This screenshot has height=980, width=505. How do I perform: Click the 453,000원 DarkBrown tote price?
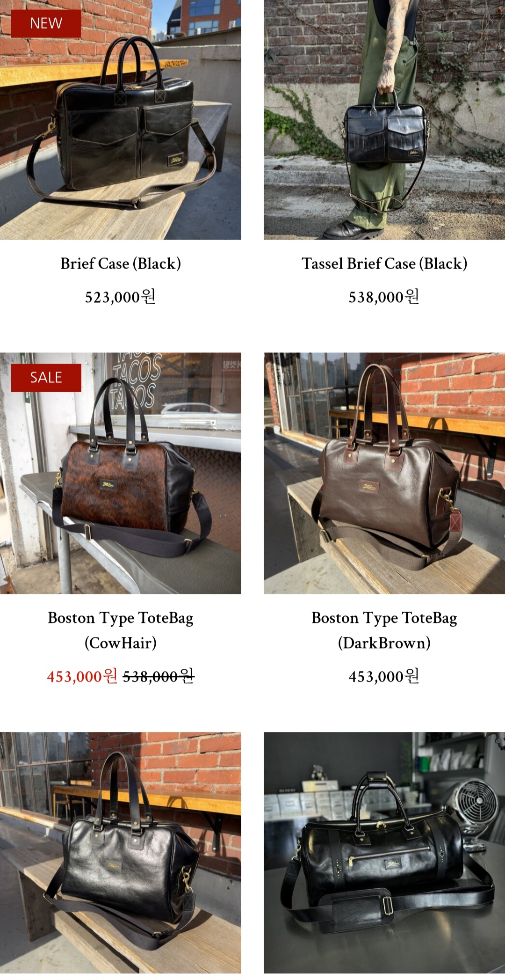(x=384, y=676)
